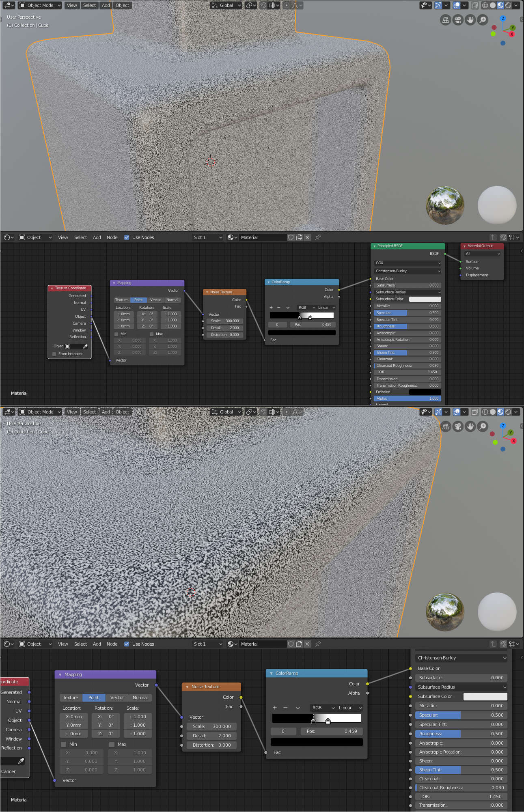
Task: Click the pan hand icon in upper viewport
Action: click(470, 19)
